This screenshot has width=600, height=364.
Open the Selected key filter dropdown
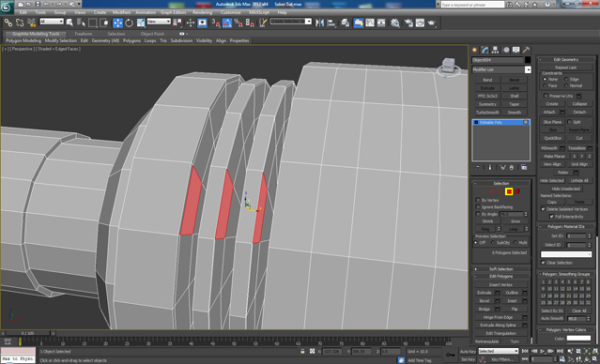(x=498, y=351)
